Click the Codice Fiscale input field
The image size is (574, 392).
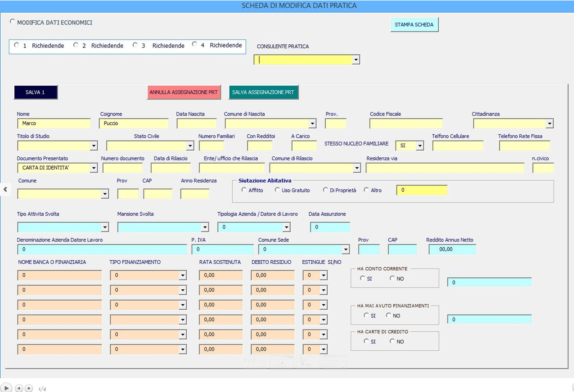click(406, 123)
